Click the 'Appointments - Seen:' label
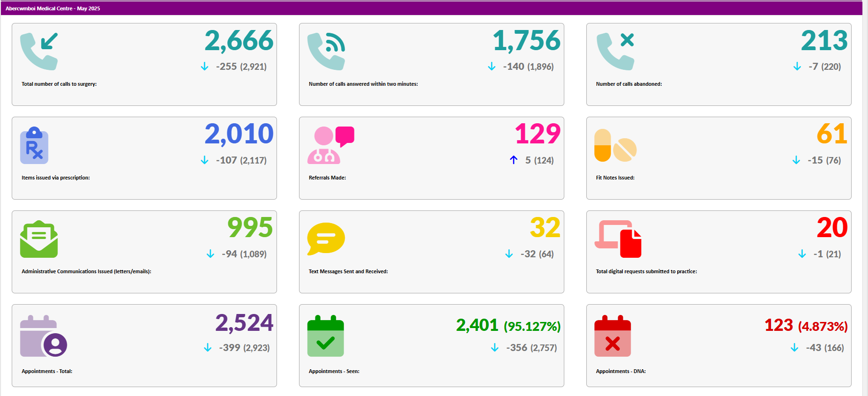This screenshot has width=868, height=396. (x=334, y=371)
